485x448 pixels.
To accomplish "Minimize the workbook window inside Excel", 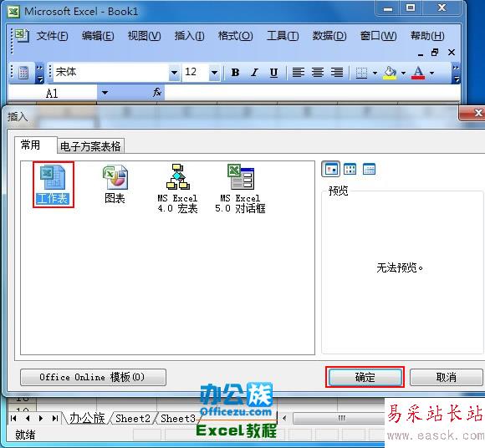I will point(421,53).
